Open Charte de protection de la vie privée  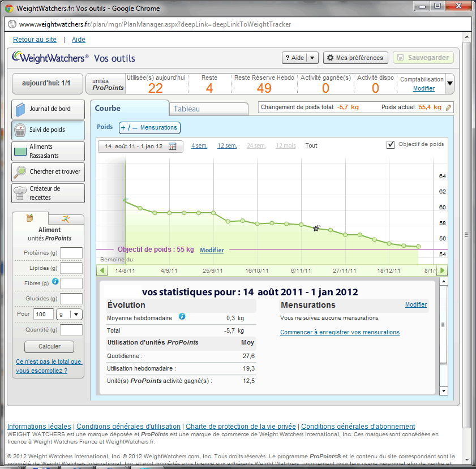coord(241,426)
